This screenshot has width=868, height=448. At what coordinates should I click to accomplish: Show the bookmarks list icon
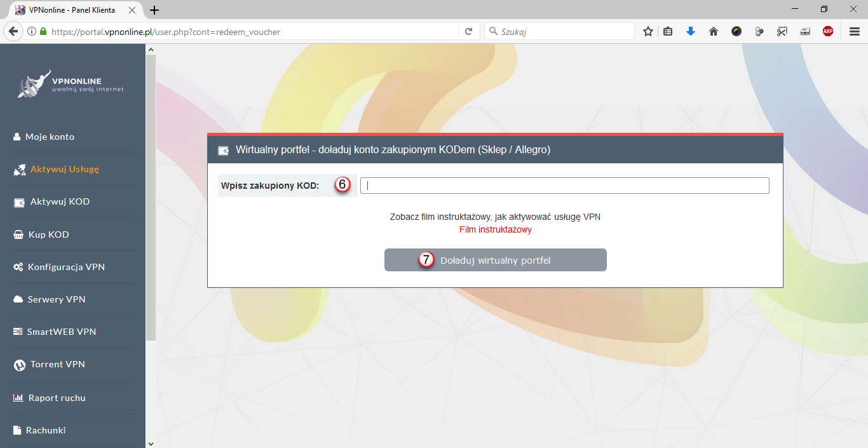coord(668,31)
